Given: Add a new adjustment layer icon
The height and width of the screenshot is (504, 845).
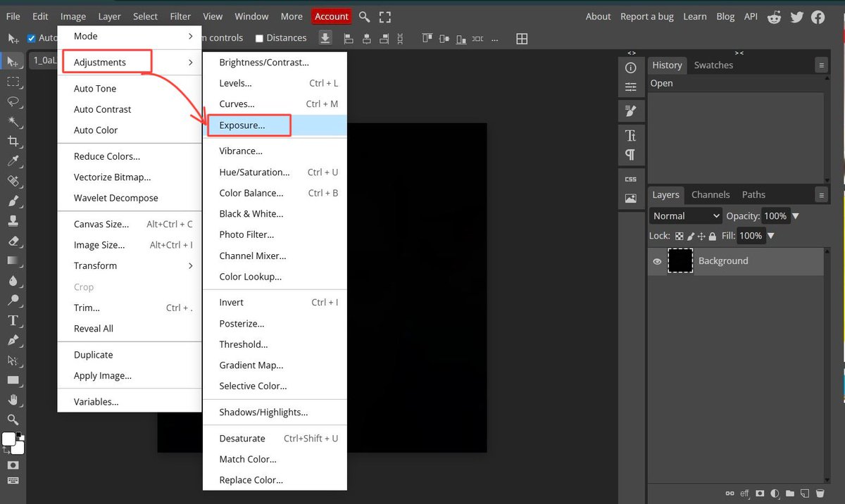Looking at the screenshot, I should (775, 493).
